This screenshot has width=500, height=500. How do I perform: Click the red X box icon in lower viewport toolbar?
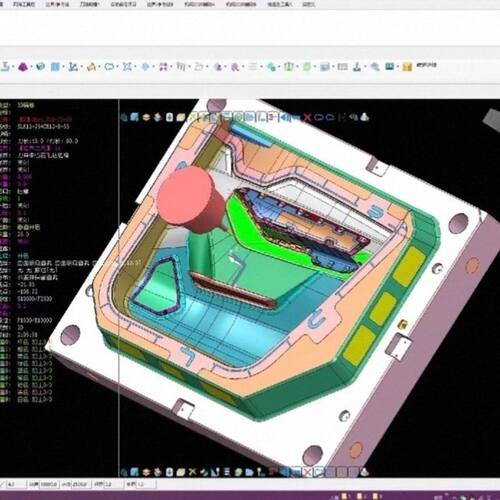tap(307, 472)
